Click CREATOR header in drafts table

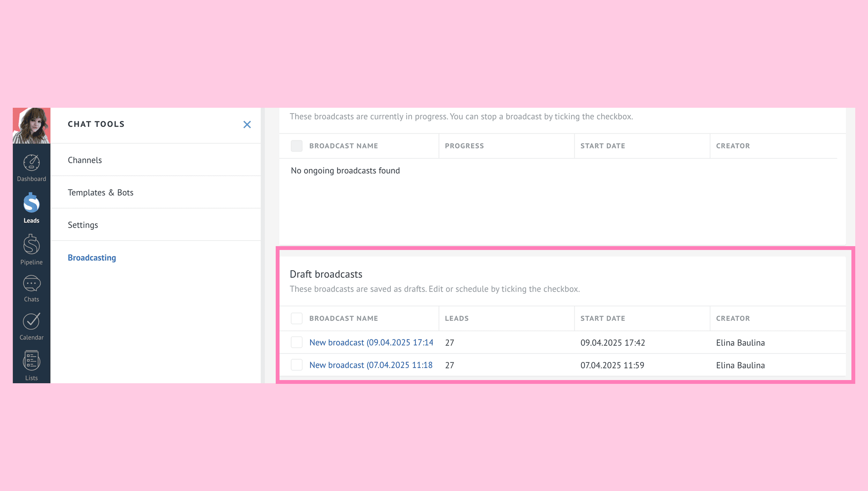pyautogui.click(x=733, y=318)
